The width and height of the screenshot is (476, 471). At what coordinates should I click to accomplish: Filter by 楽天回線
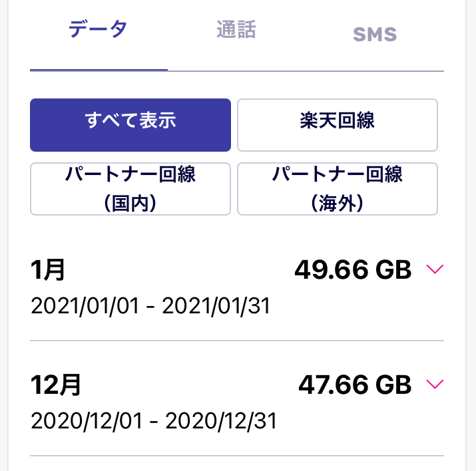338,124
